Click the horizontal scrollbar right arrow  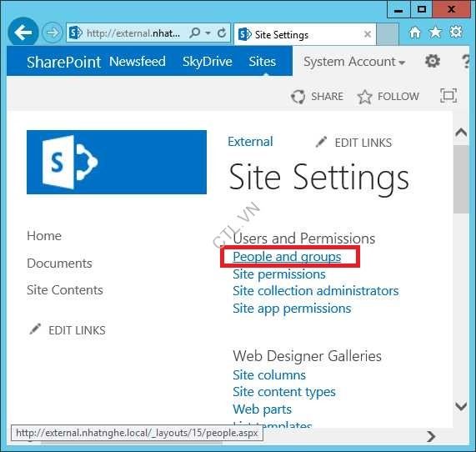431,436
